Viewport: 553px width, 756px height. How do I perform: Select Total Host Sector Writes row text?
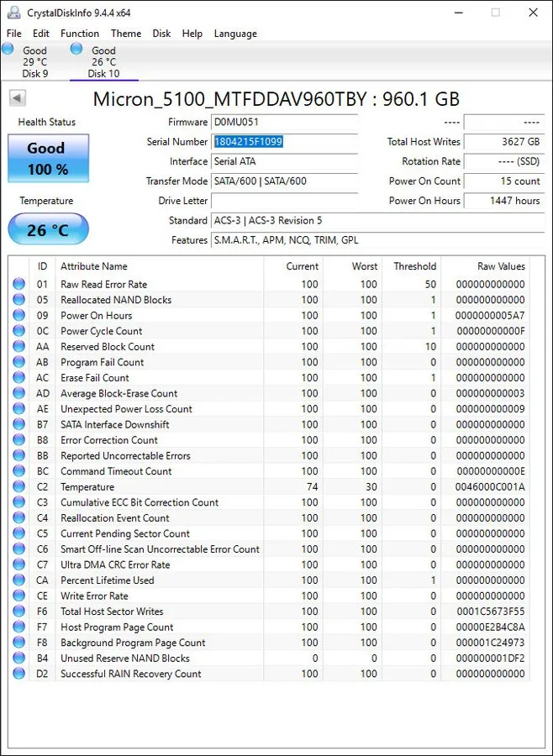(112, 612)
